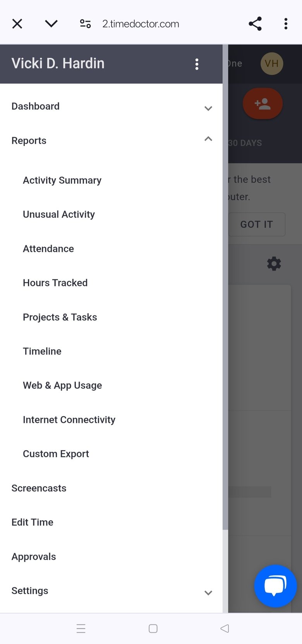Expand the Settings menu chevron

tap(208, 593)
